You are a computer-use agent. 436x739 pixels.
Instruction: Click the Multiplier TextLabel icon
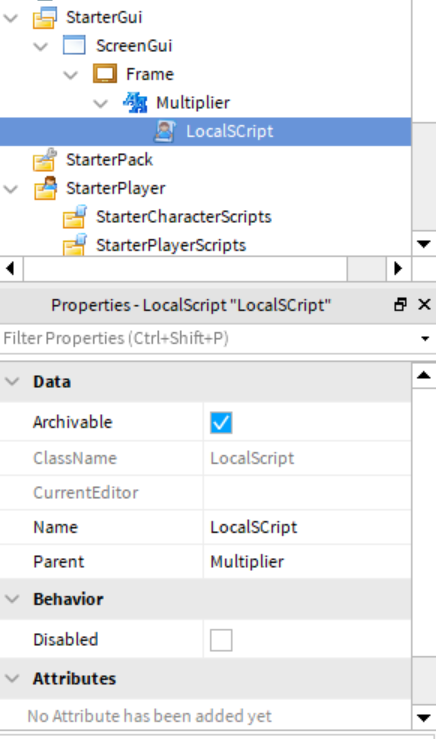(x=135, y=102)
